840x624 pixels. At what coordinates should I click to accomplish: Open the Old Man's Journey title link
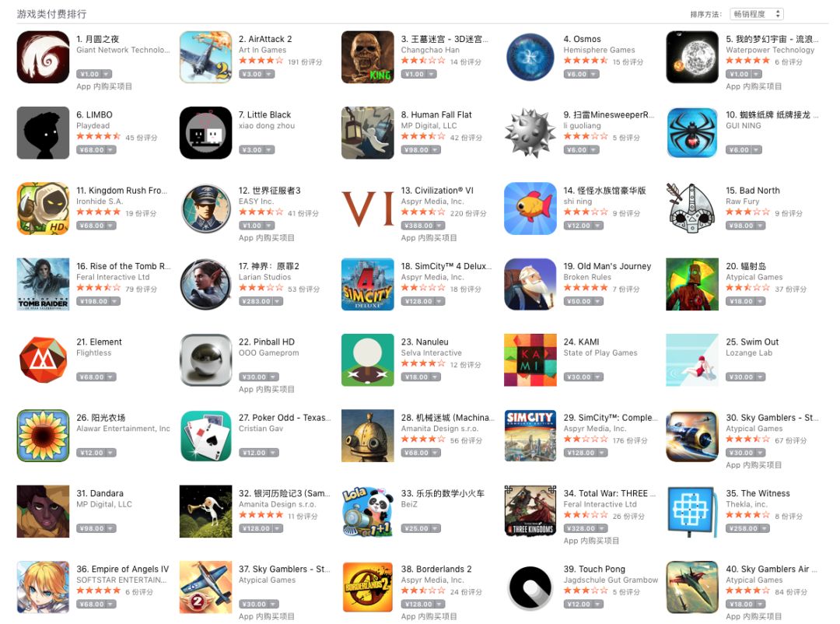tap(607, 266)
